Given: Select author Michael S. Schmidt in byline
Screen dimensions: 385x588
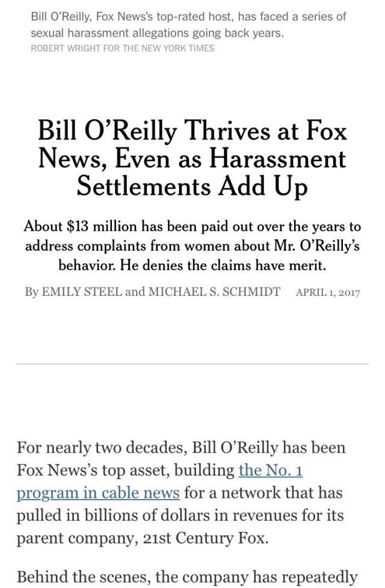Looking at the screenshot, I should pos(214,292).
